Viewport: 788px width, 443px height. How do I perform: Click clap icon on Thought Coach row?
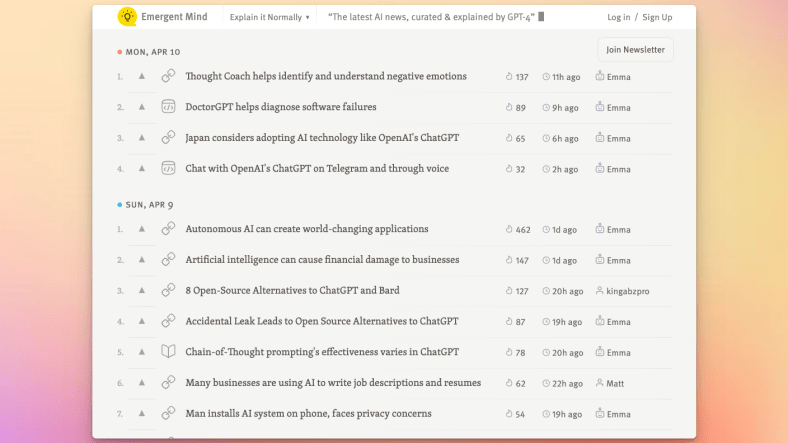509,77
